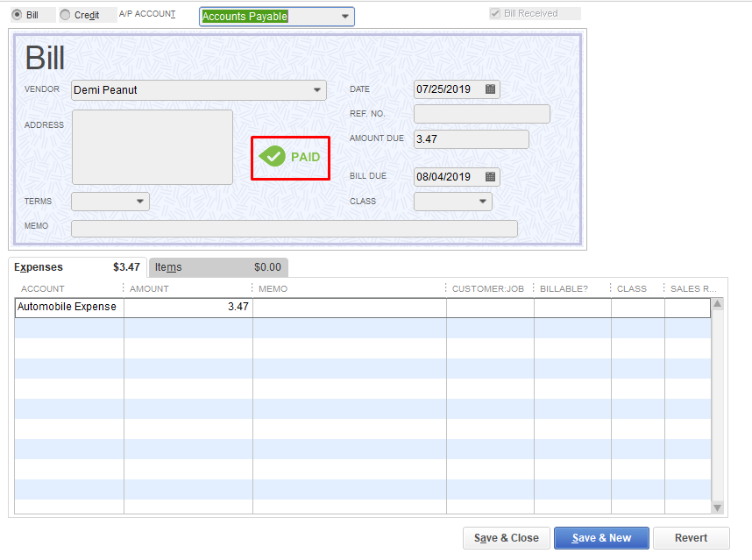Click the Customer:Job cell of Automobile Expense row
The width and height of the screenshot is (752, 560).
(x=490, y=307)
